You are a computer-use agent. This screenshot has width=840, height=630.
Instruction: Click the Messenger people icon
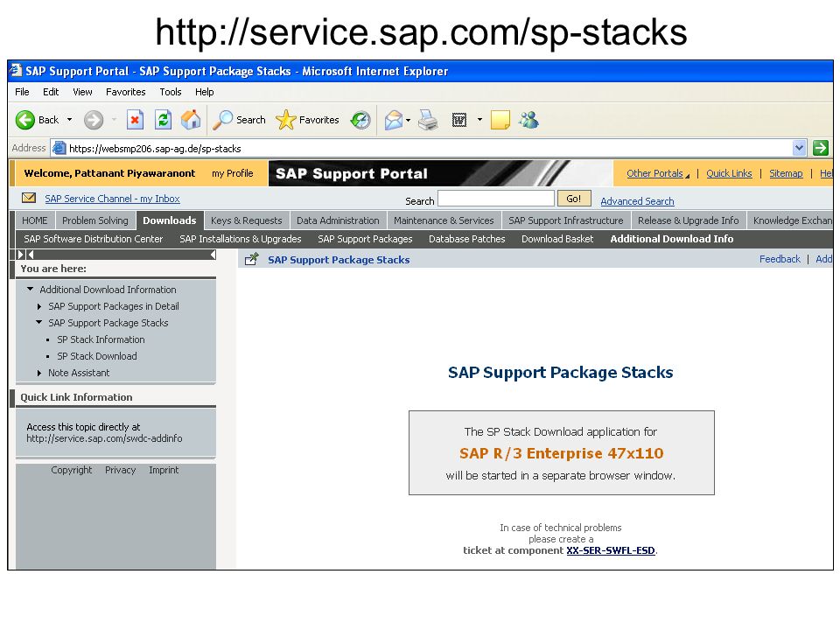(528, 120)
